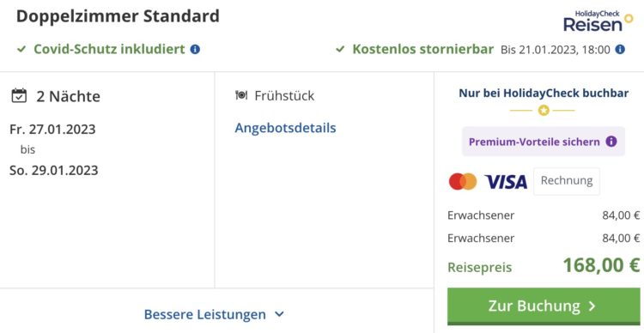Screen dimensions: 644x333
Task: Click the meal icon beside Frühstück
Action: 241,95
